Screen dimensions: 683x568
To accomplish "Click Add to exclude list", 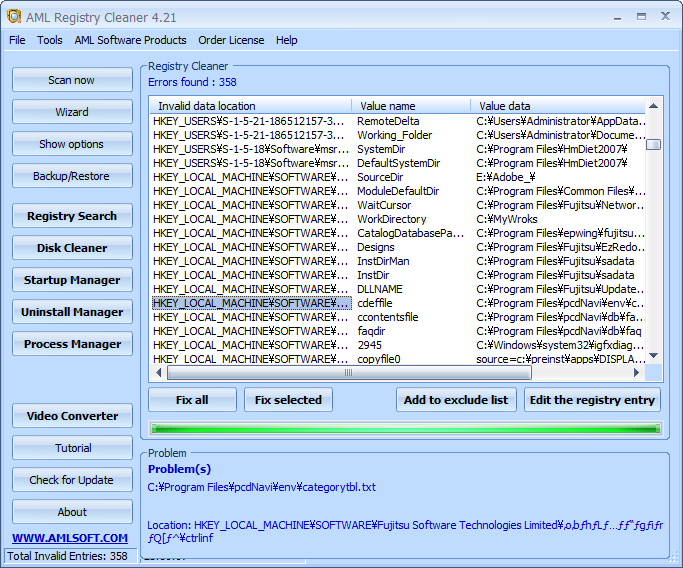I will (456, 400).
